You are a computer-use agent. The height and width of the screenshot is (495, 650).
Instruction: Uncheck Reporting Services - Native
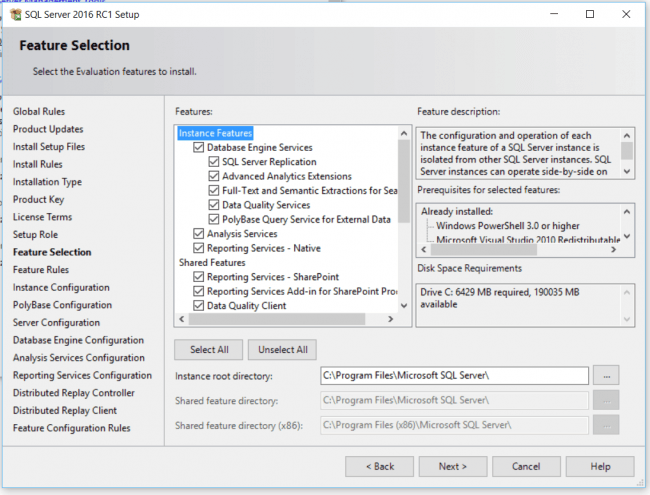[x=199, y=248]
